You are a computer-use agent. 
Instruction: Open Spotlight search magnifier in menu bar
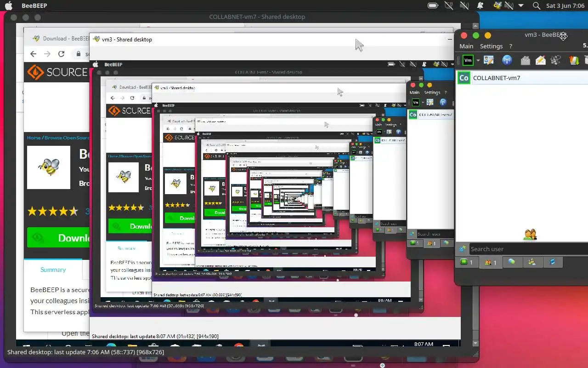(x=536, y=6)
